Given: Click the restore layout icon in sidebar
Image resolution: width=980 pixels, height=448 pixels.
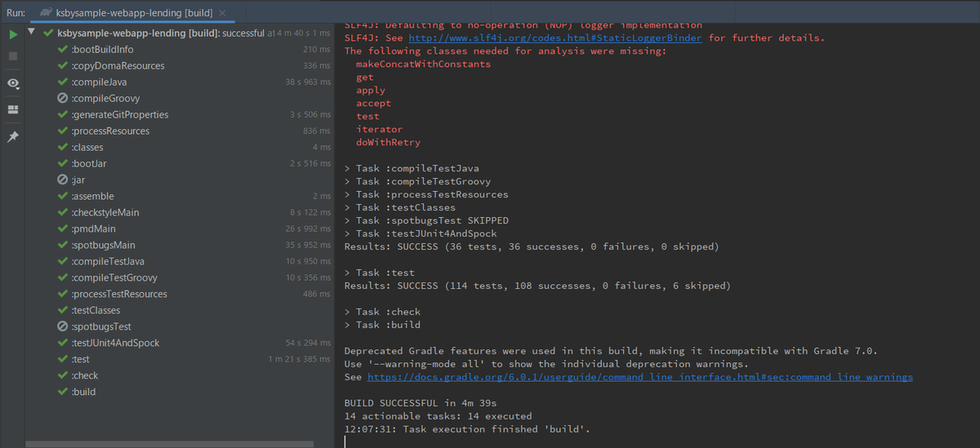Looking at the screenshot, I should [13, 109].
